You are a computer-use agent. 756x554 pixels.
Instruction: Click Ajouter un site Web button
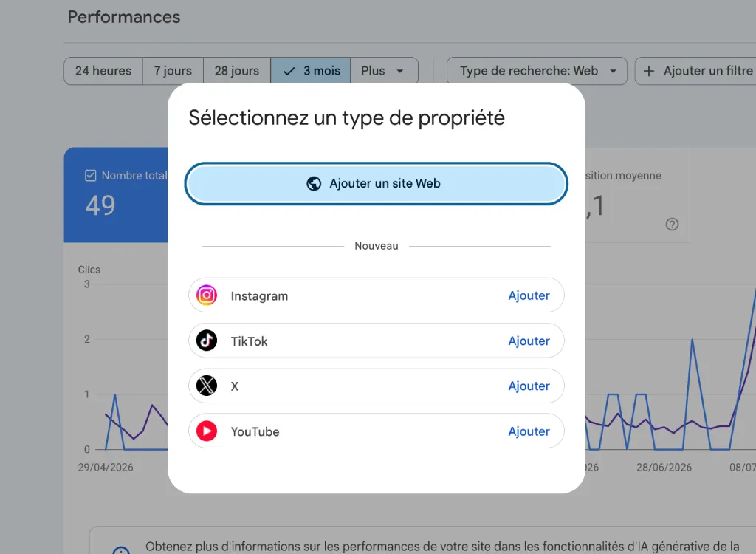pyautogui.click(x=376, y=183)
